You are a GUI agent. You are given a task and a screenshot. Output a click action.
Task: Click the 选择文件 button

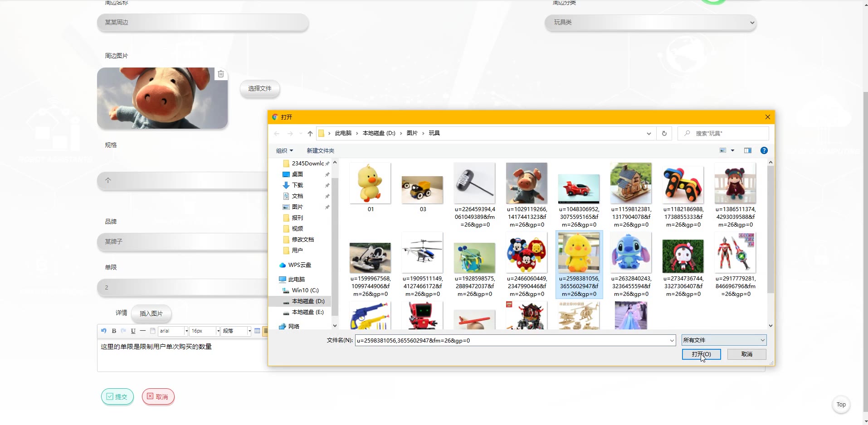tap(260, 88)
